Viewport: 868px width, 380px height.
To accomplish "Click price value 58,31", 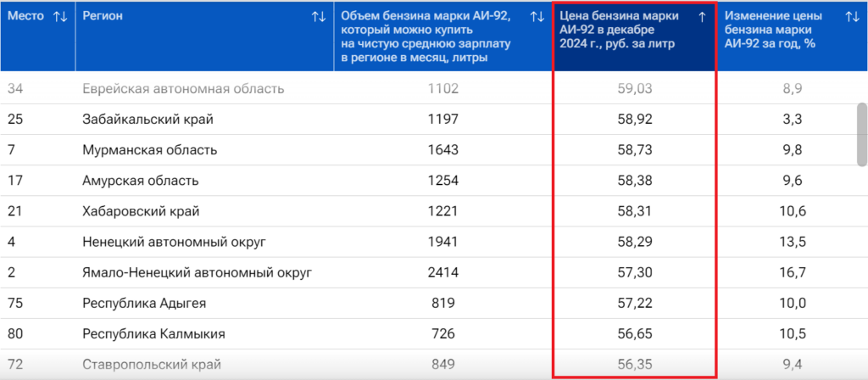I will (x=636, y=211).
